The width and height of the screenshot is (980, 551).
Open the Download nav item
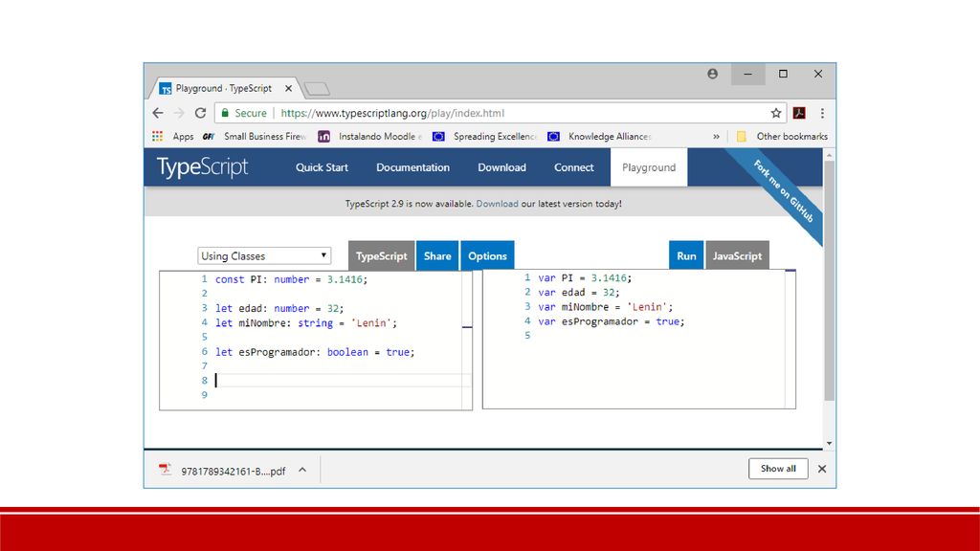501,167
